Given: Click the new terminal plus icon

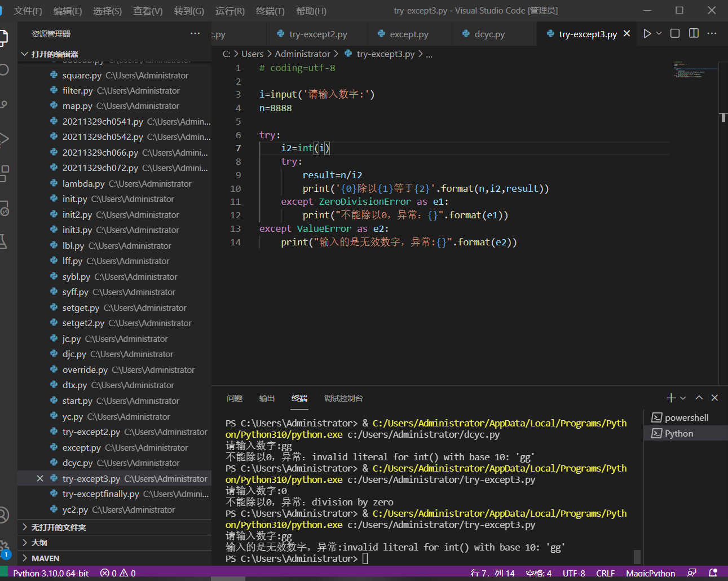Looking at the screenshot, I should click(x=670, y=398).
